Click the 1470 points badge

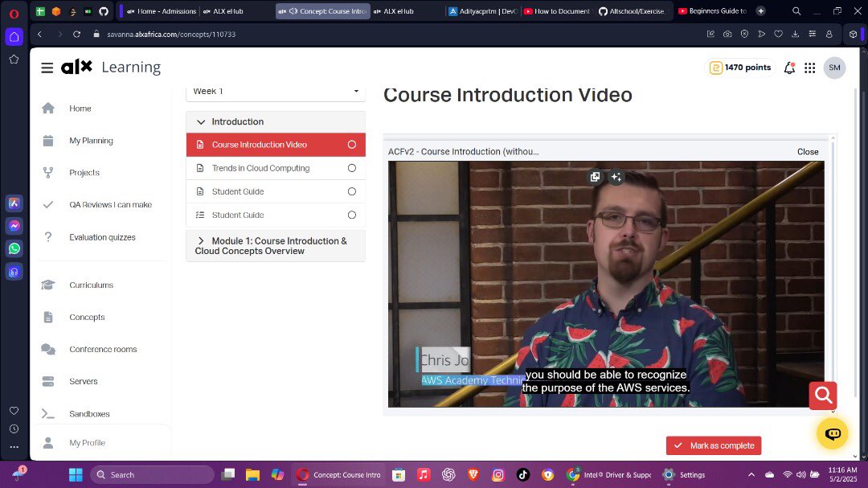[740, 68]
